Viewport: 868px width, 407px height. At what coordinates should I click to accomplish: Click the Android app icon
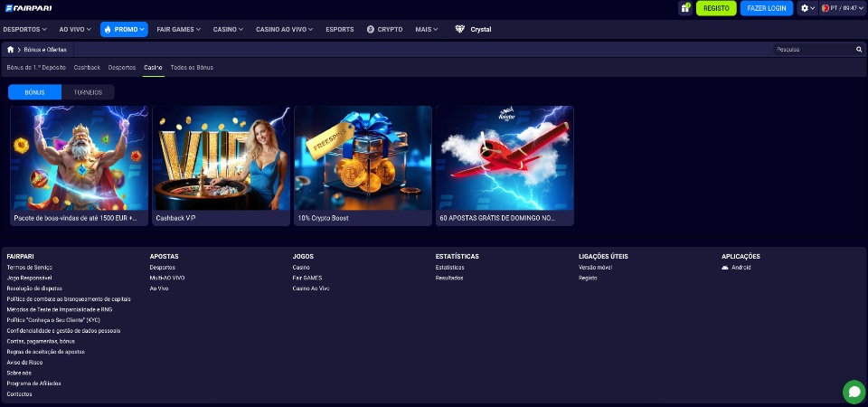[725, 268]
